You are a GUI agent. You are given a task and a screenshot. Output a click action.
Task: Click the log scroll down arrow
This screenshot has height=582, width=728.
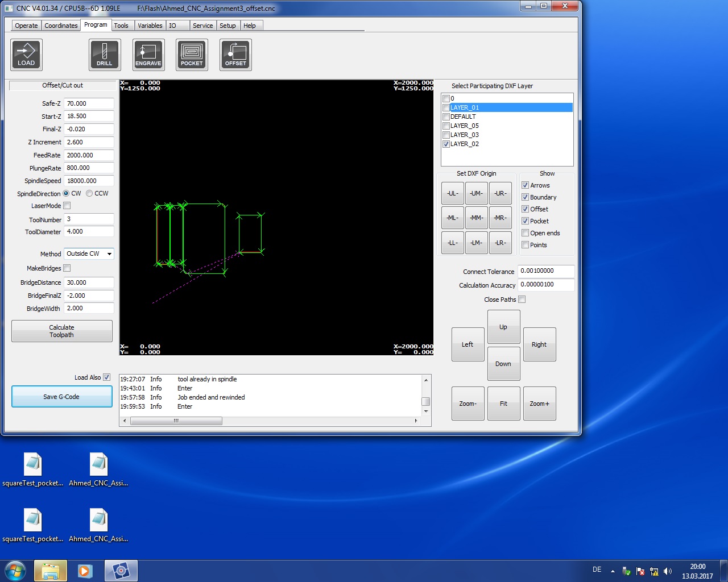[x=425, y=411]
